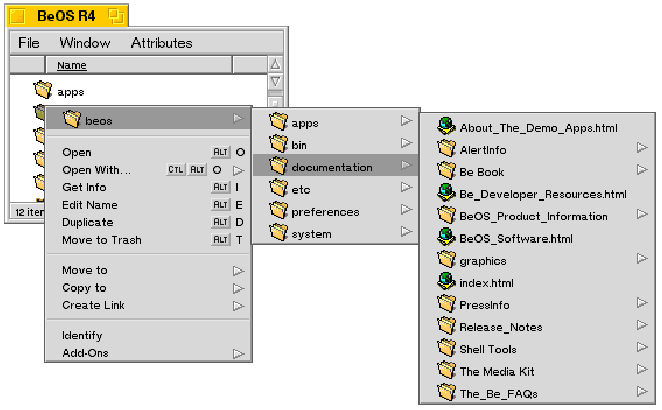The image size is (662, 410).
Task: Click the The_Be_FAQs entry text
Action: coord(499,394)
